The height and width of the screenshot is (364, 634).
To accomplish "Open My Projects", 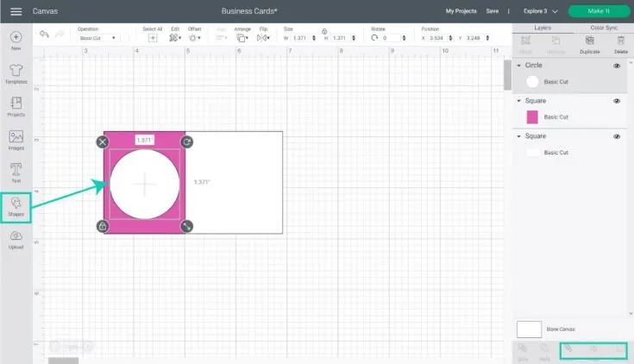I will pos(461,11).
